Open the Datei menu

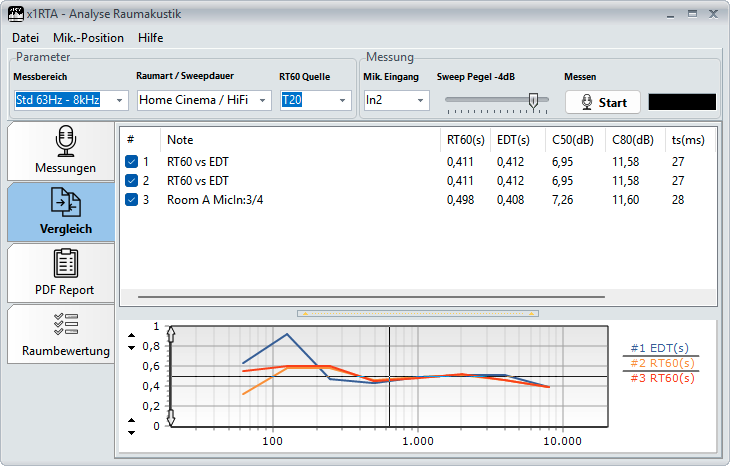pos(25,38)
